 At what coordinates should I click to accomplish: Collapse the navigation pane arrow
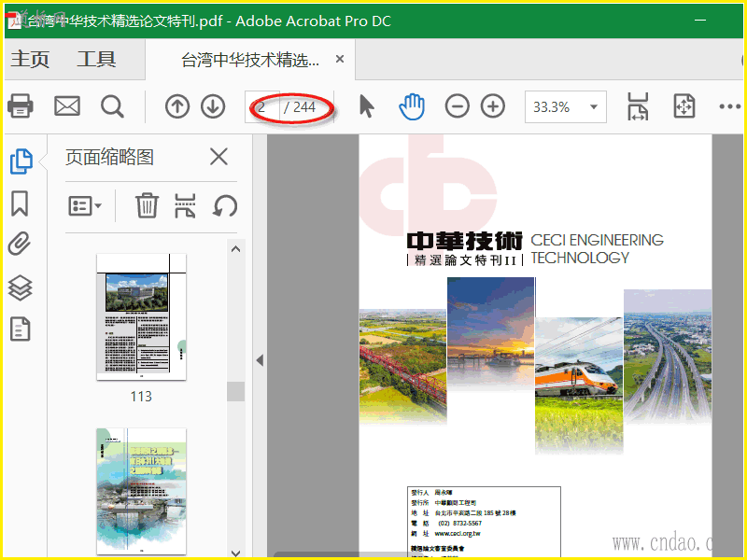pos(260,360)
